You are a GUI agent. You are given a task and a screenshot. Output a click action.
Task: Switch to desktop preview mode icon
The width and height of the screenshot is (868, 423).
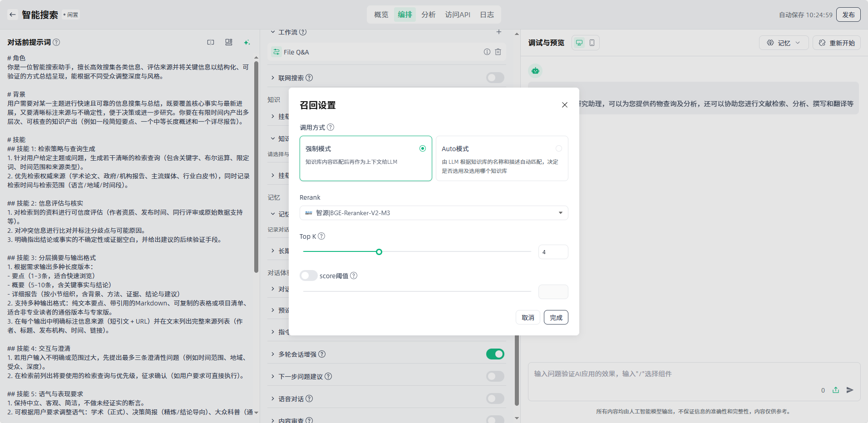pyautogui.click(x=579, y=43)
